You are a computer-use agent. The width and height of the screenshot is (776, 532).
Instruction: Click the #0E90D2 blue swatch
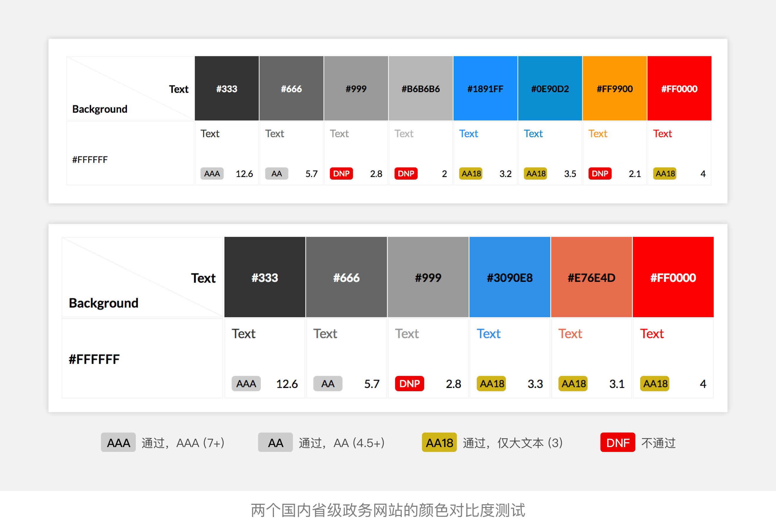(x=550, y=88)
